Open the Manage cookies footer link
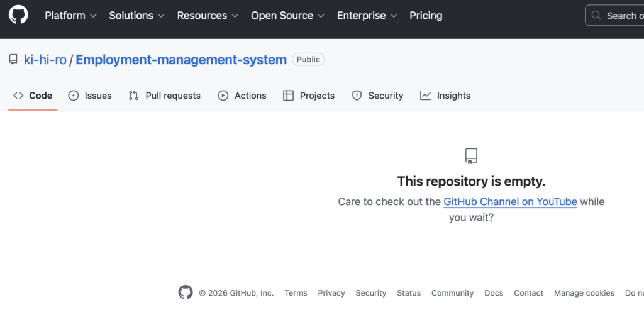Viewport: 644px width, 334px height. pyautogui.click(x=584, y=293)
